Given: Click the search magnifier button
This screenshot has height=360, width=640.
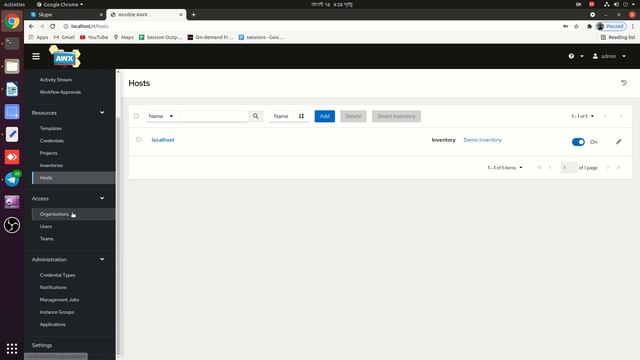Looking at the screenshot, I should (256, 116).
